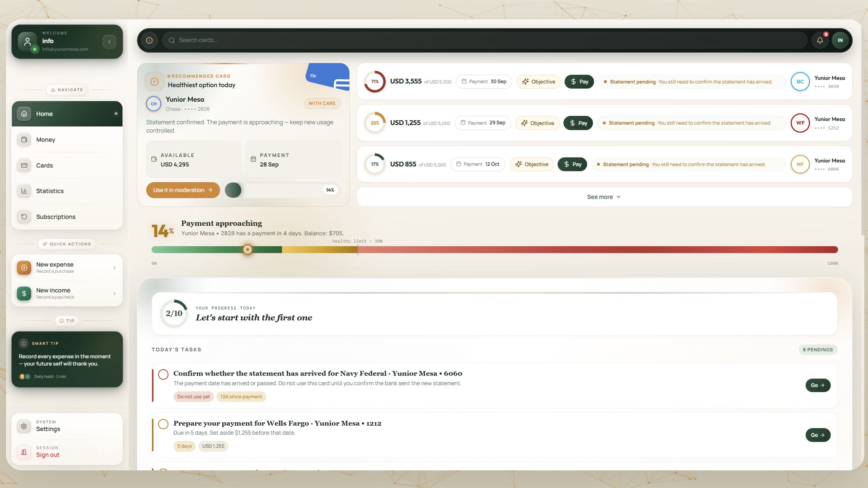
Task: Mark the Navy Federal statement task complete
Action: pos(163,374)
